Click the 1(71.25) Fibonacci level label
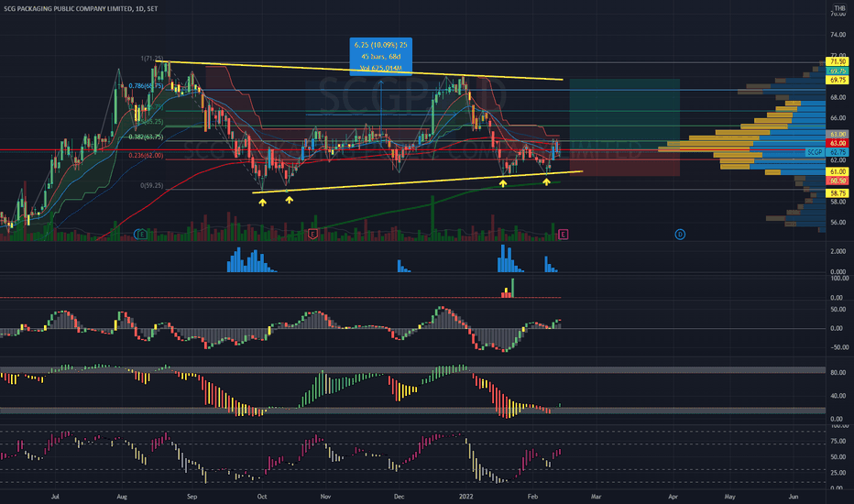This screenshot has width=854, height=504. coord(152,59)
